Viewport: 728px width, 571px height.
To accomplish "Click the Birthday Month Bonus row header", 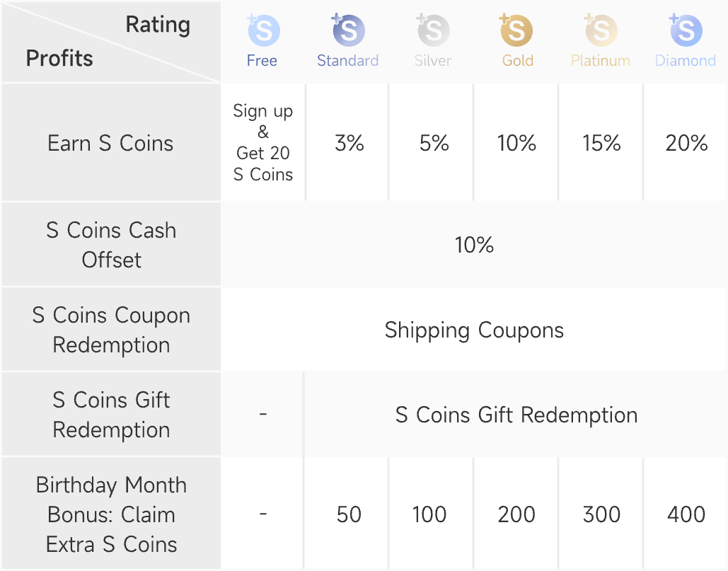I will coord(111,514).
